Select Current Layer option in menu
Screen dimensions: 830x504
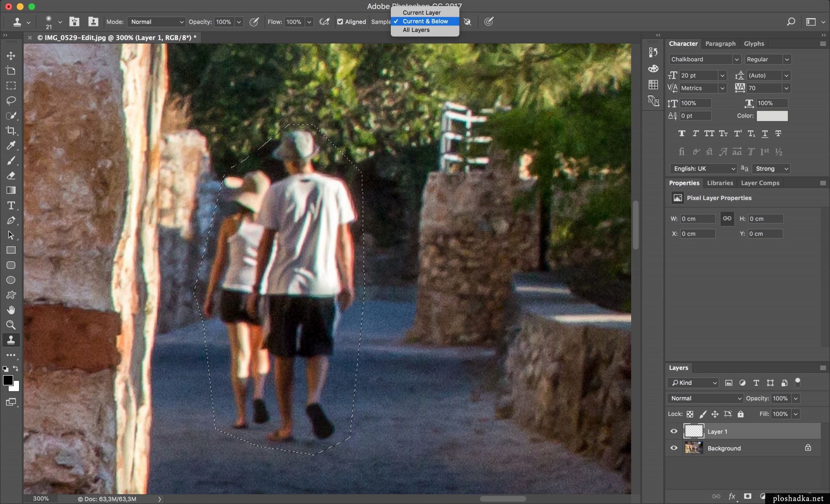(421, 13)
